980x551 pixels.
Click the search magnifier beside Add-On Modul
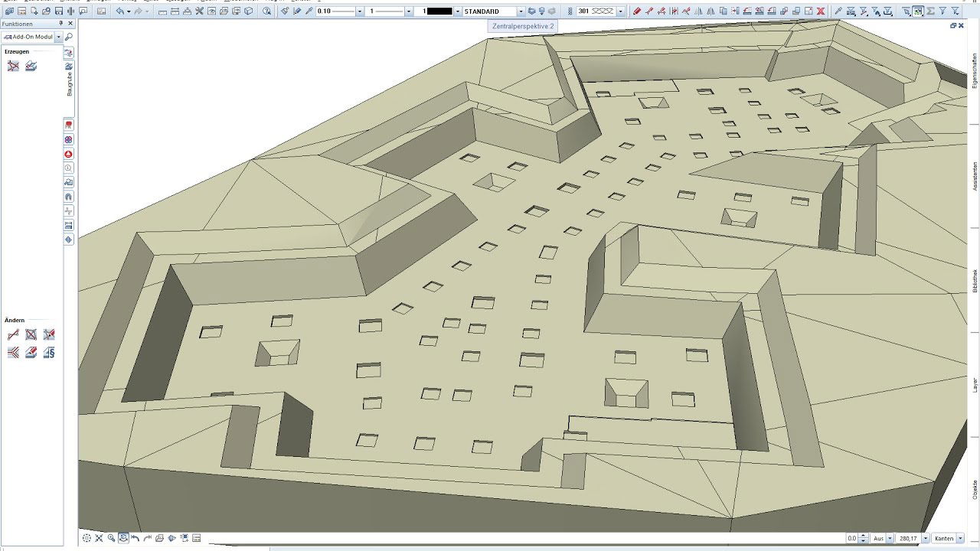(69, 37)
